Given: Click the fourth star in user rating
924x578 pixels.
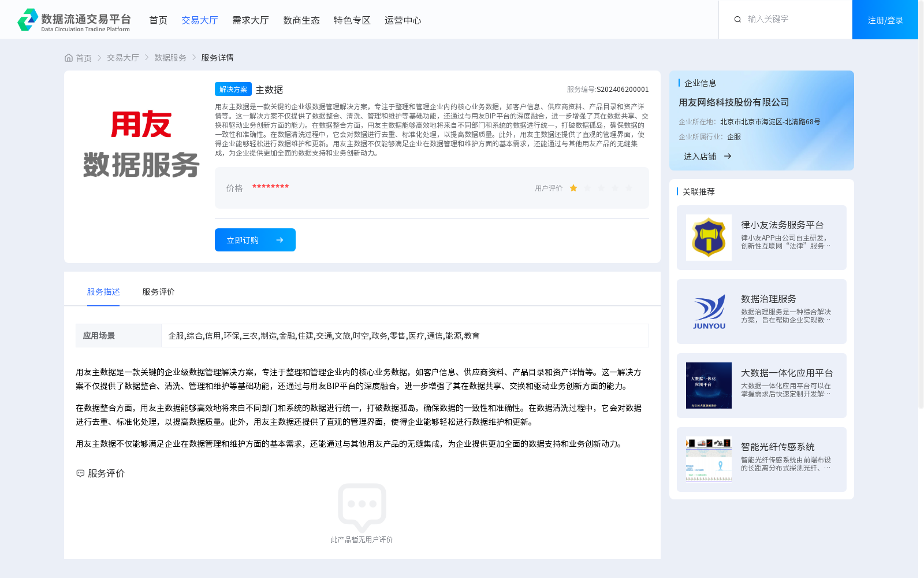Looking at the screenshot, I should click(x=615, y=188).
